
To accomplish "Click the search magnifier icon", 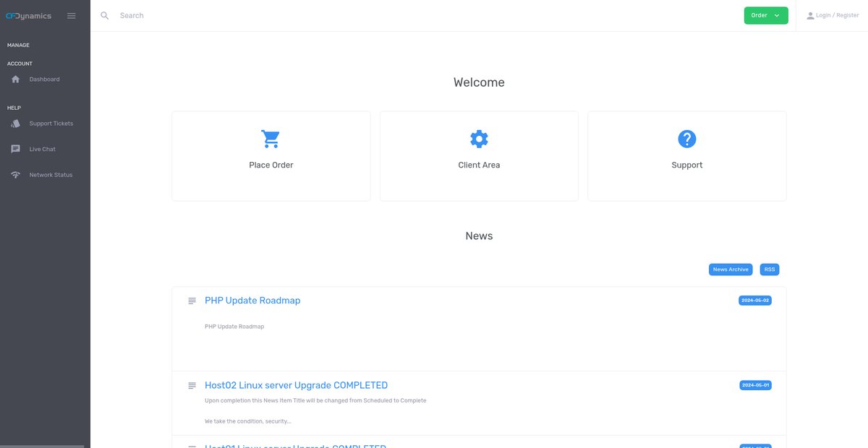I will [x=105, y=15].
